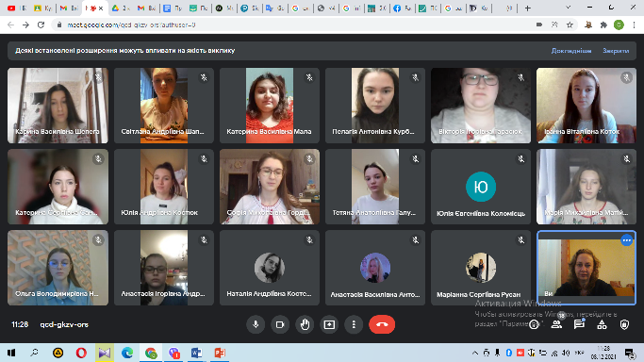Screen dimensions: 644x362
Task: Open Word from the Windows taskbar
Action: [196, 353]
